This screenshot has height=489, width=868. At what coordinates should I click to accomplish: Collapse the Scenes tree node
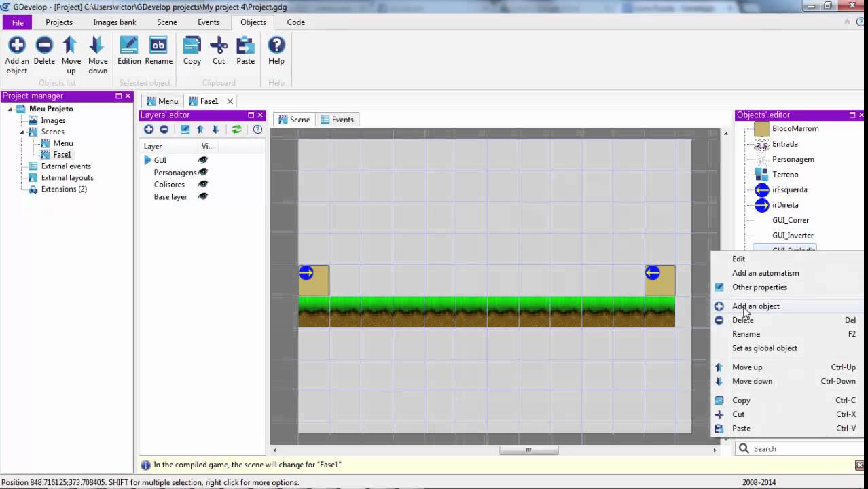(22, 132)
